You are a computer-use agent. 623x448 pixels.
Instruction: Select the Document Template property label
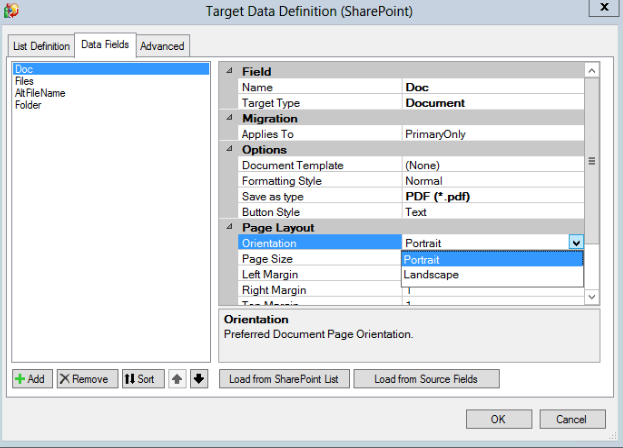point(320,165)
